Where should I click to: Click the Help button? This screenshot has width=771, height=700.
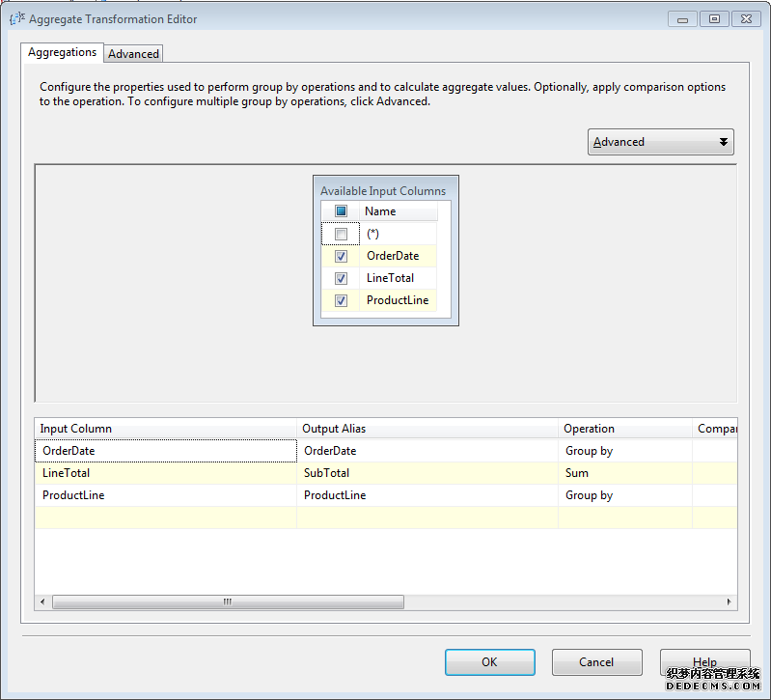704,662
